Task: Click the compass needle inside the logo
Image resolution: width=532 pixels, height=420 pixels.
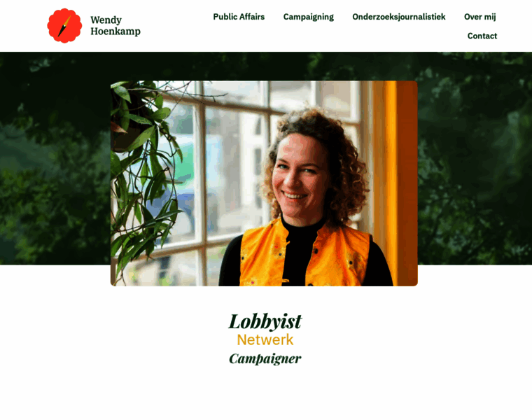Action: coord(64,26)
